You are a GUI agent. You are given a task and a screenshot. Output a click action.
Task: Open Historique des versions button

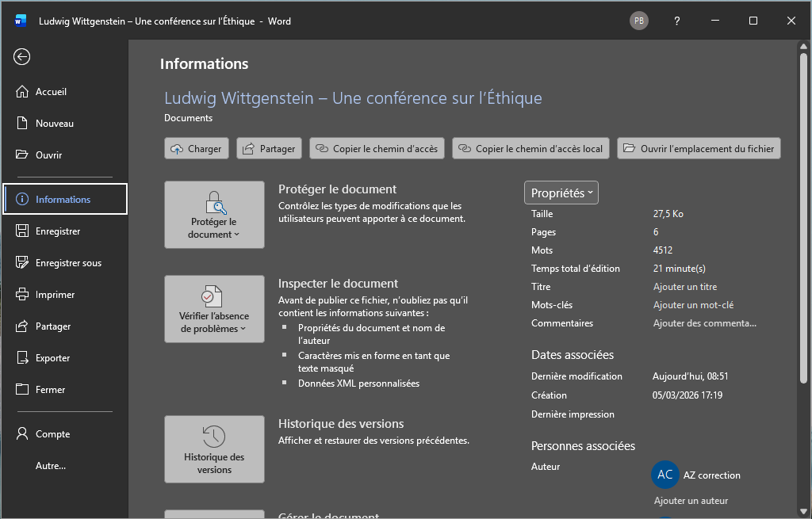pos(214,449)
